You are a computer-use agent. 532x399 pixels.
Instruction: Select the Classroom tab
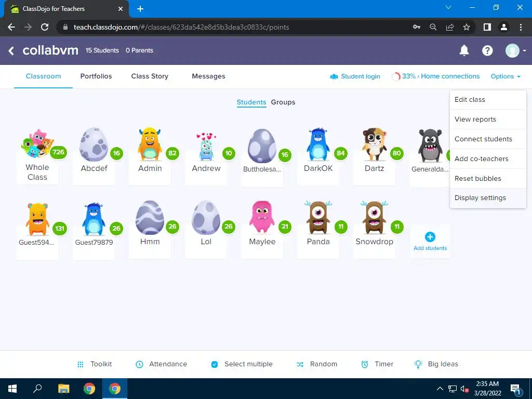coord(44,76)
